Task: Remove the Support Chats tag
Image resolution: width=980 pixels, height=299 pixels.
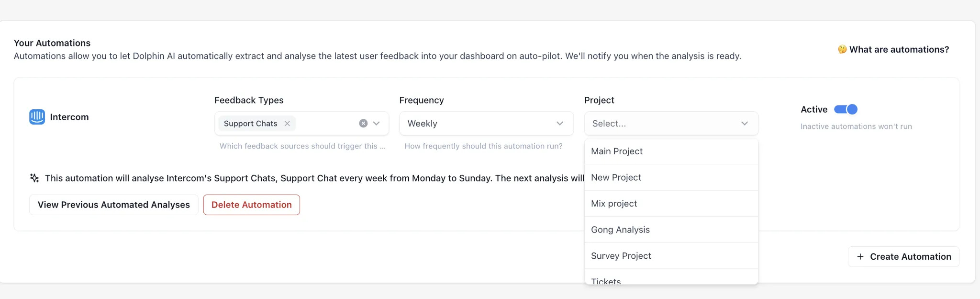Action: coord(287,124)
